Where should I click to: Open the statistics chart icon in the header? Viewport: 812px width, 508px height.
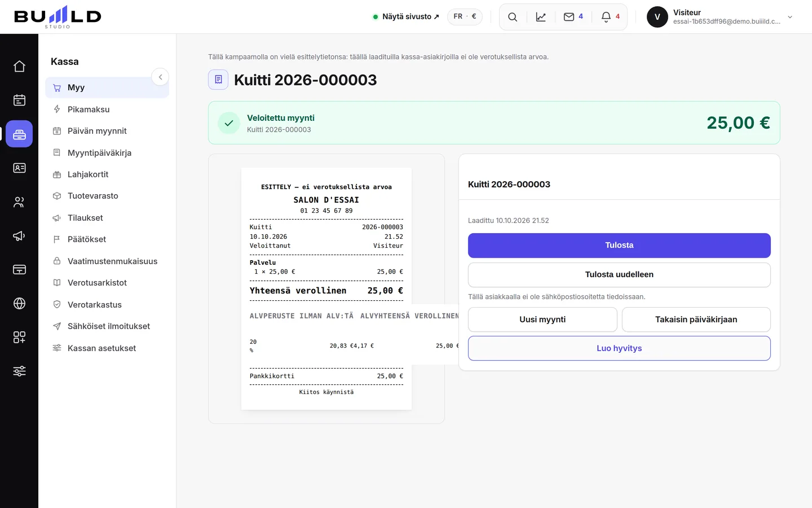pyautogui.click(x=541, y=17)
